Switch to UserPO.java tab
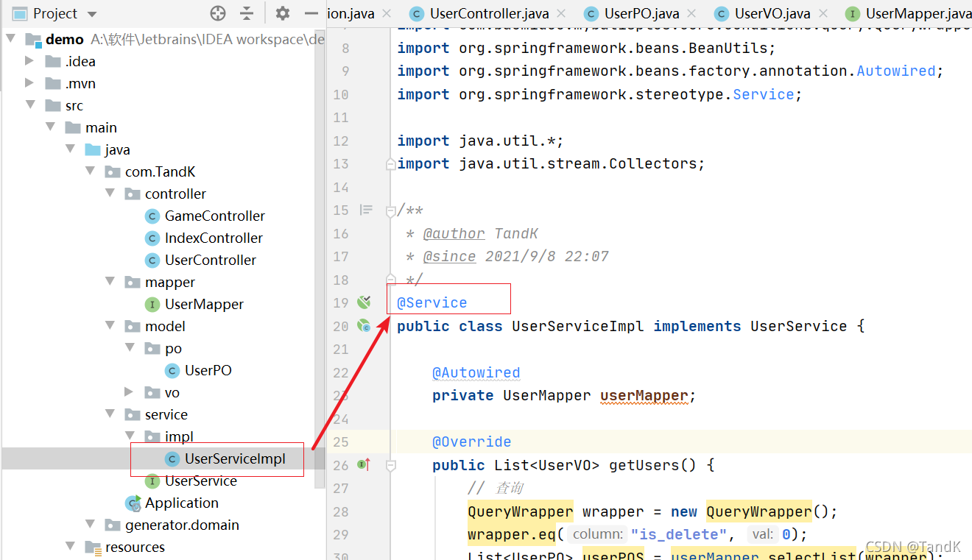 point(641,13)
